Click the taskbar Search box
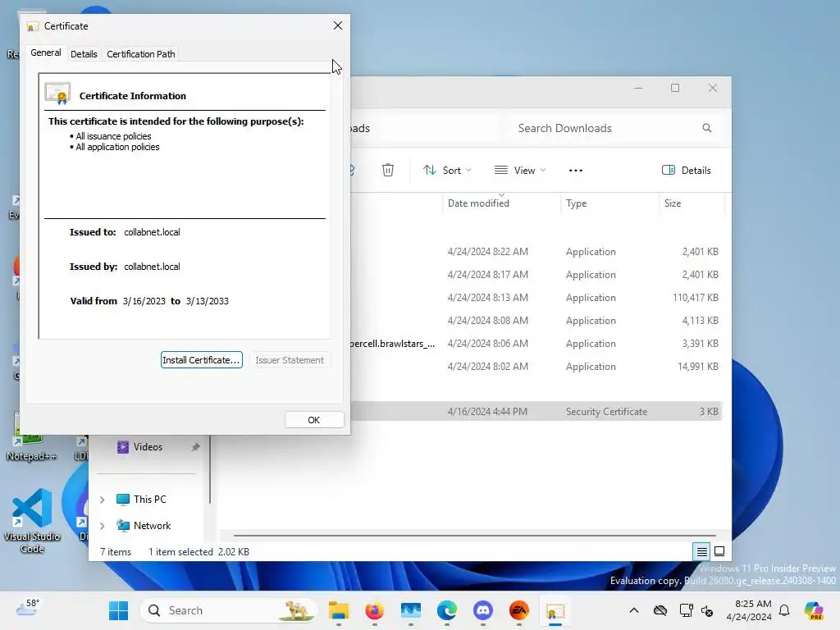The image size is (840, 630). (x=229, y=610)
